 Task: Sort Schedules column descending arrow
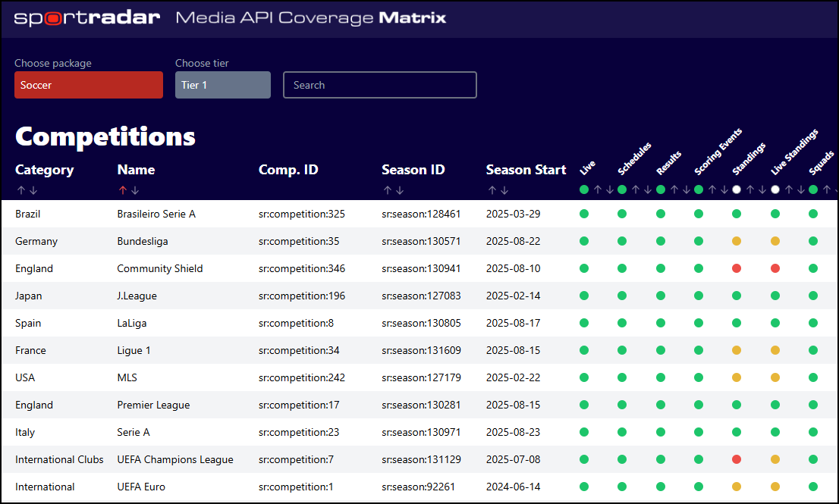click(647, 189)
